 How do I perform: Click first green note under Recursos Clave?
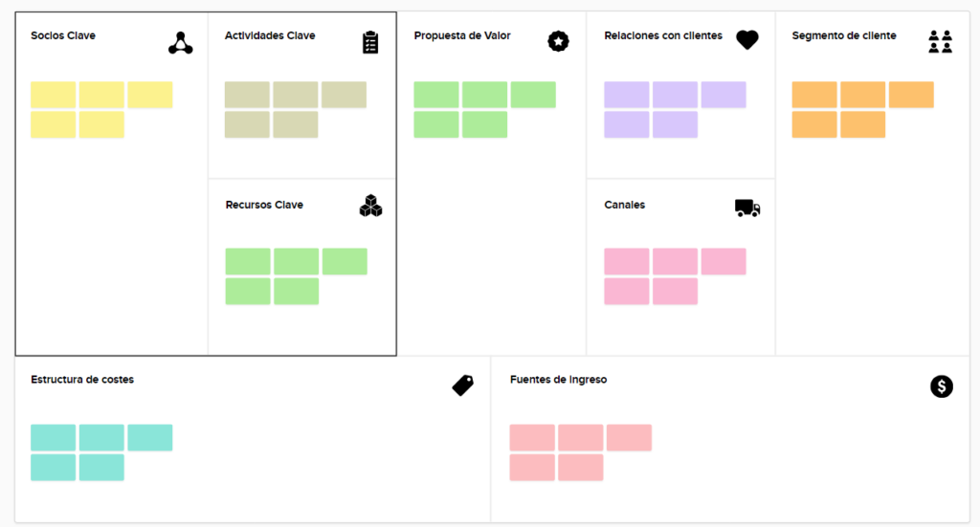point(248,261)
